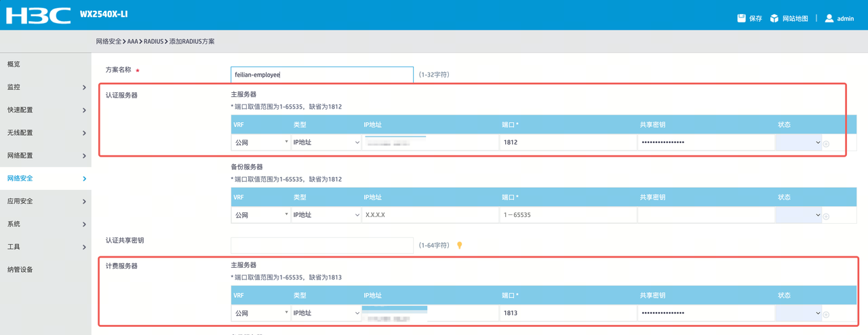Viewport: 868px width, 335px height.
Task: Click accounting primary server shared key field
Action: (706, 313)
